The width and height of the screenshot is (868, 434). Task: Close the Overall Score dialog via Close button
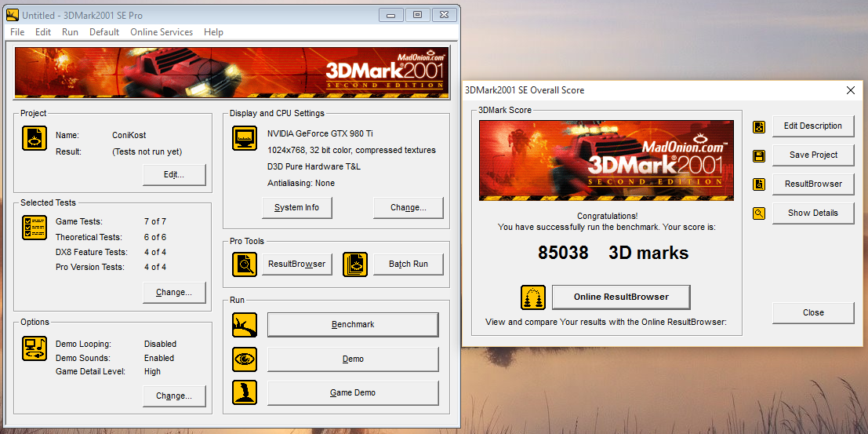[813, 312]
